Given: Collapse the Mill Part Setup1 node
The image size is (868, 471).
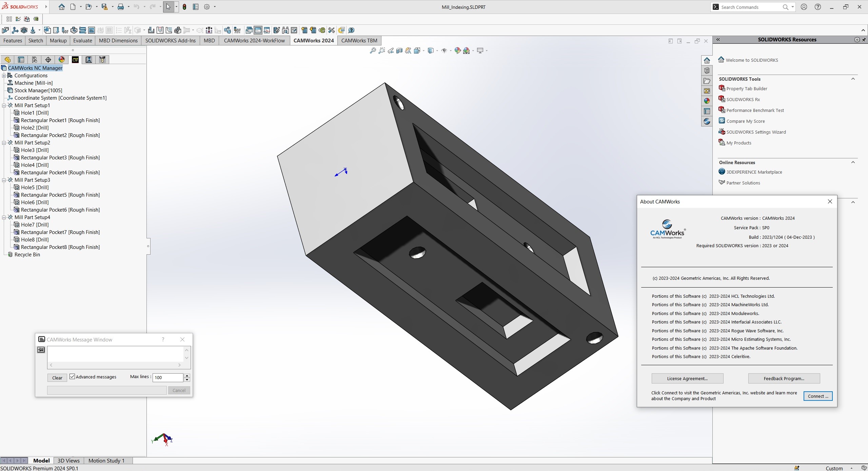Looking at the screenshot, I should (4, 105).
